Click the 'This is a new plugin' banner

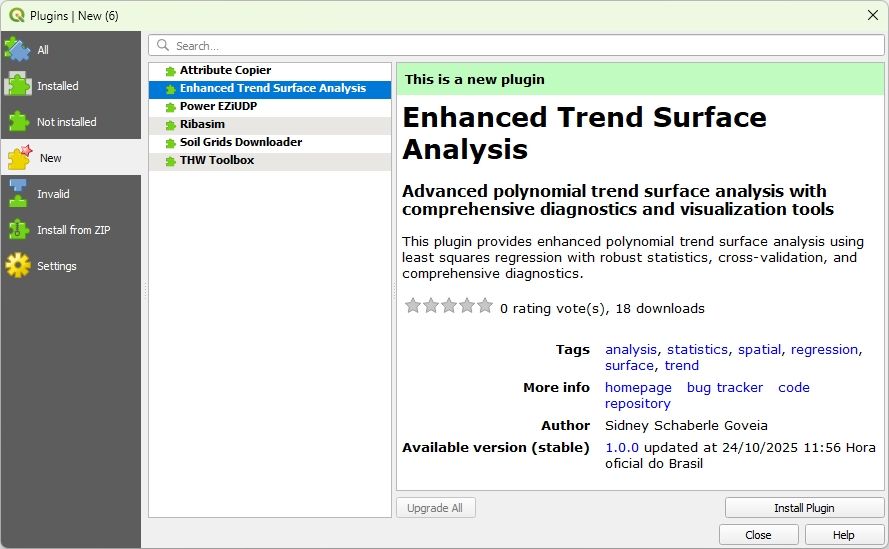click(640, 79)
